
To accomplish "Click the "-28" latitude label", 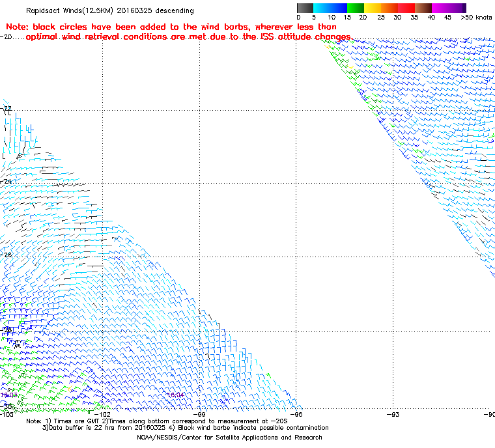I will pyautogui.click(x=6, y=329).
